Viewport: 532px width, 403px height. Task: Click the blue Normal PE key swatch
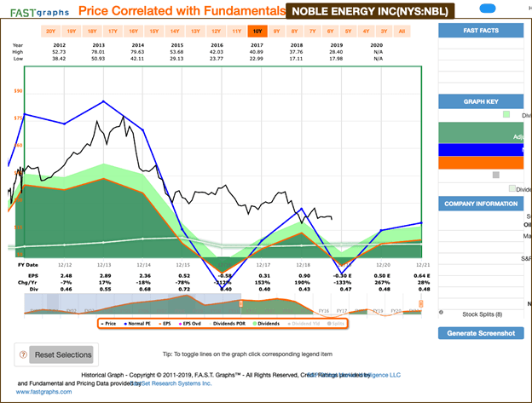(481, 150)
